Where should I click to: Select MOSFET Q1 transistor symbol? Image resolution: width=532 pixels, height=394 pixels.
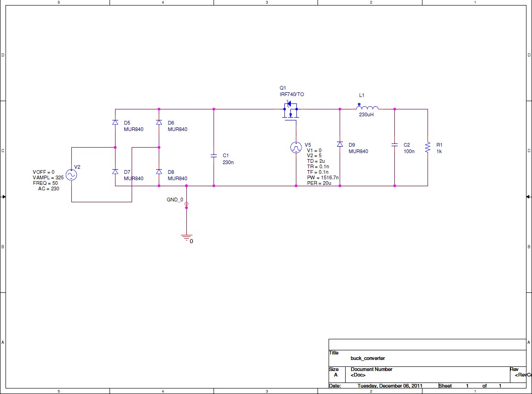point(290,109)
